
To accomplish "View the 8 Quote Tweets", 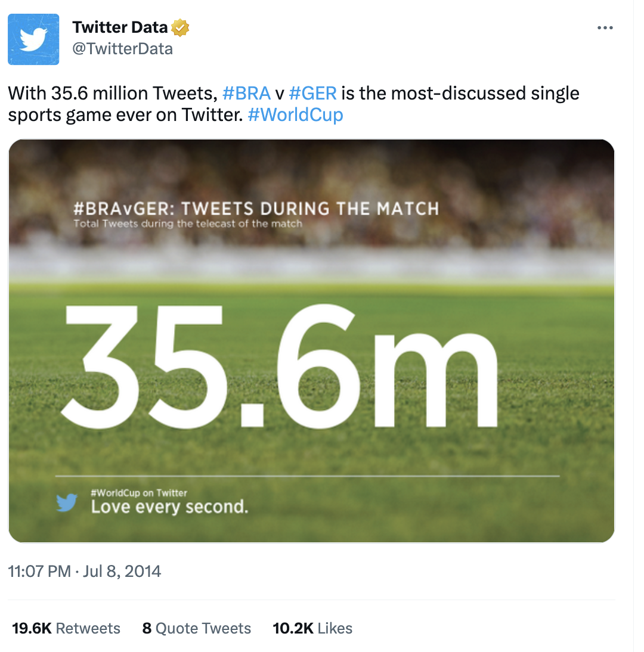I will (196, 628).
